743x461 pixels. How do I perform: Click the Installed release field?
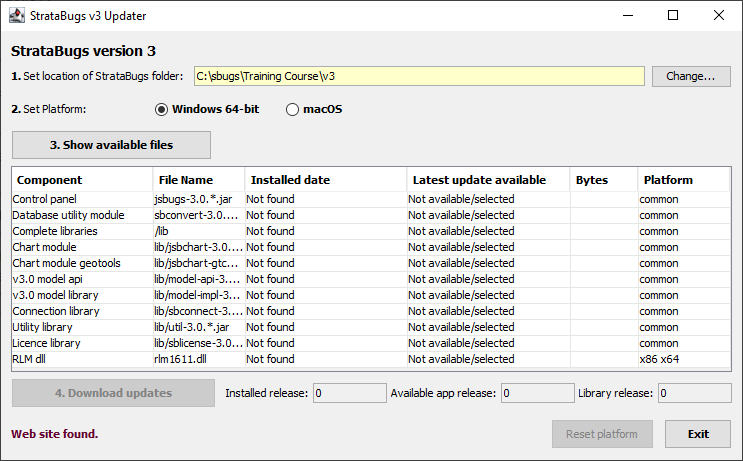coord(350,393)
